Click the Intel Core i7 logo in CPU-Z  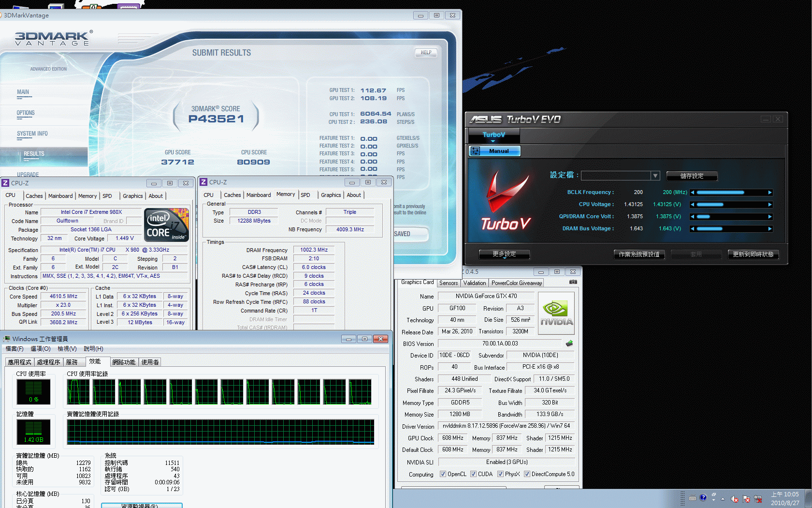point(166,225)
